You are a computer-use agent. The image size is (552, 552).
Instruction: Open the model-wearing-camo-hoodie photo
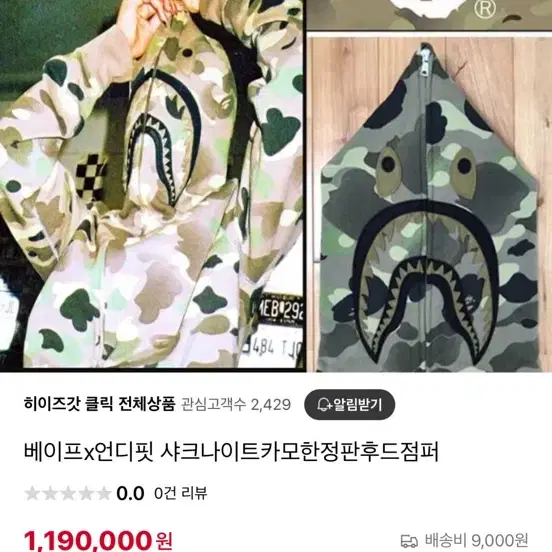(x=152, y=184)
